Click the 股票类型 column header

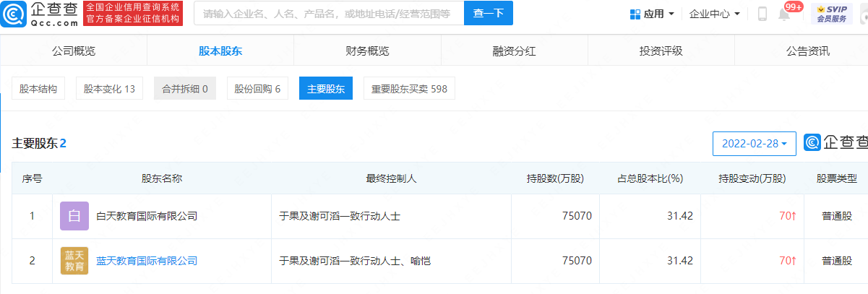(837, 178)
